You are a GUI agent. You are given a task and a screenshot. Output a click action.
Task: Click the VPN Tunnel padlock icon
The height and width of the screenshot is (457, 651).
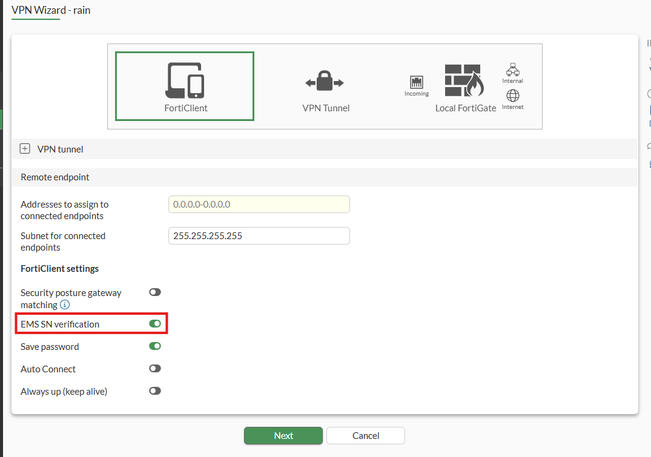(x=325, y=81)
